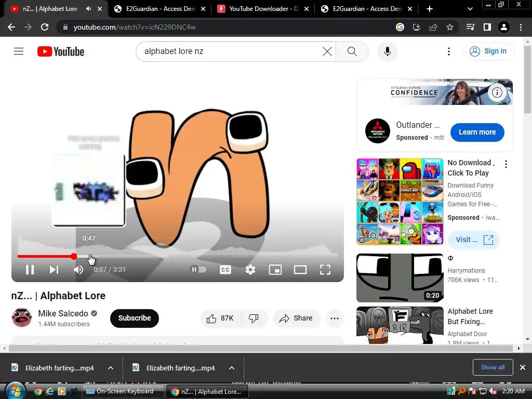Screen dimensions: 532x399
Task: Bookmark this page with star
Action: click(450, 27)
